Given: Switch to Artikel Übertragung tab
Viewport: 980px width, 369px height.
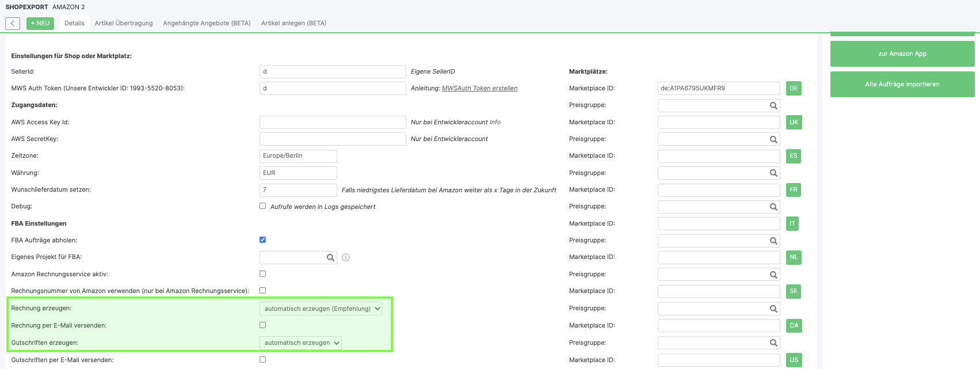Looking at the screenshot, I should [124, 24].
